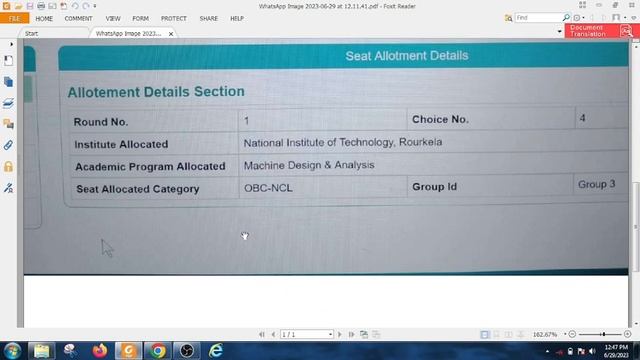Select single page view mode

coord(484,334)
